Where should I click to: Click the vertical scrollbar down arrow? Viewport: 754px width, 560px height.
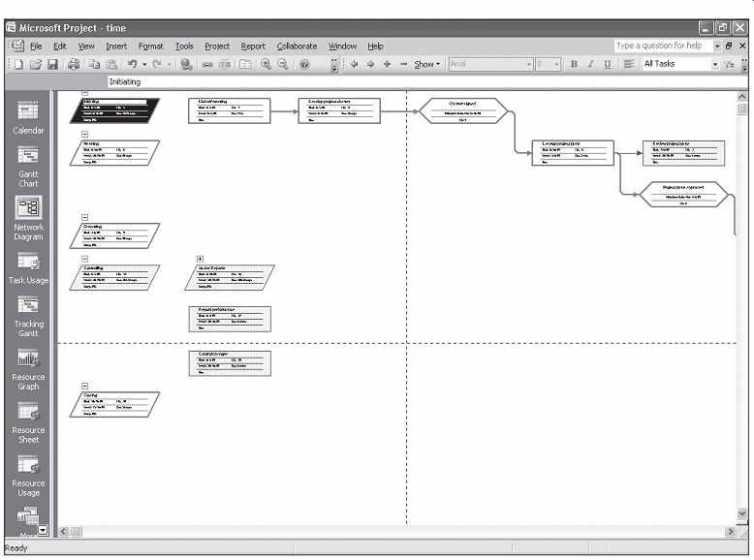point(742,514)
